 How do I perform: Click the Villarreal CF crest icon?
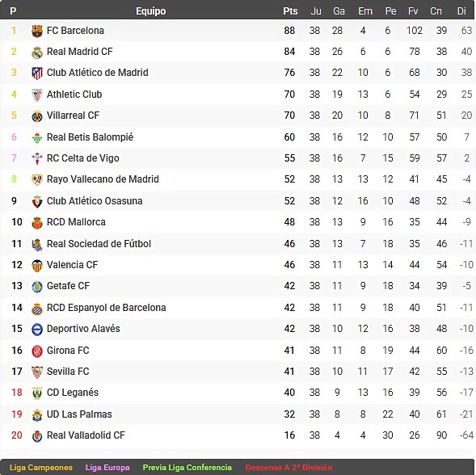37,116
